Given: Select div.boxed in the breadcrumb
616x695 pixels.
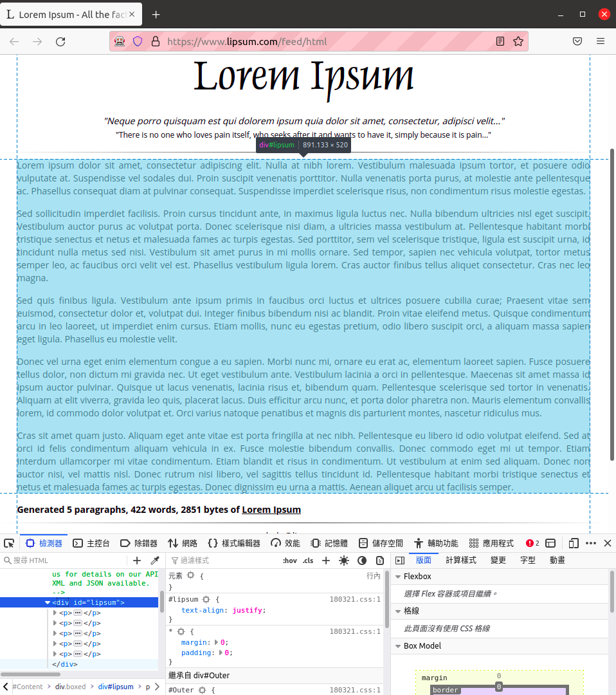Looking at the screenshot, I should pos(71,687).
